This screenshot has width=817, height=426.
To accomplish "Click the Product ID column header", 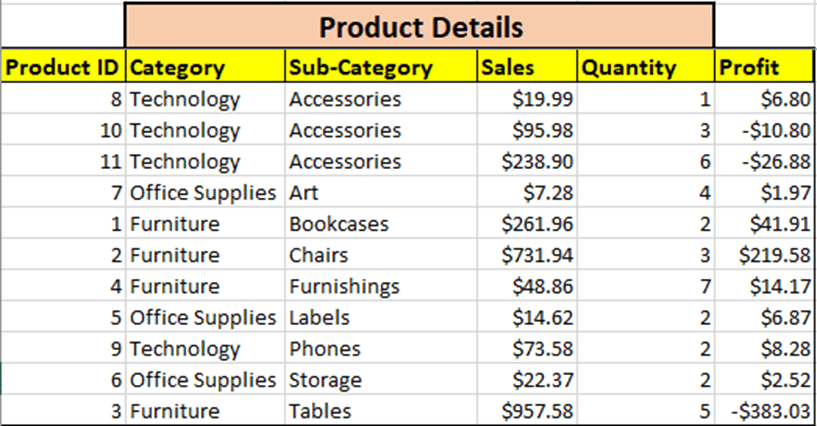I will (x=63, y=66).
